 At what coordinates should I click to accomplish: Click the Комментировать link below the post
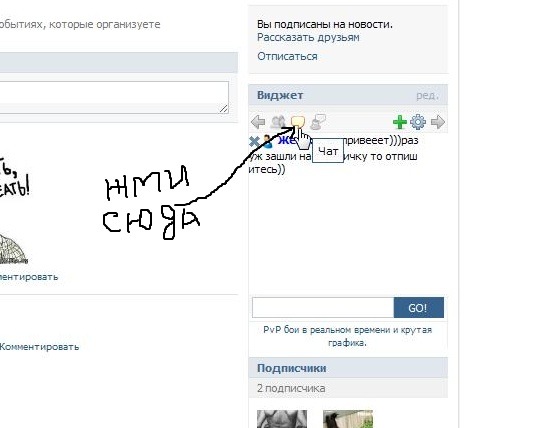pos(39,347)
